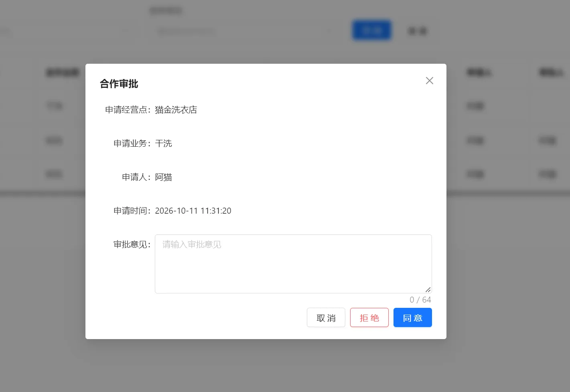Click the 申请人 label
Screen dimensions: 570x392
pos(136,177)
